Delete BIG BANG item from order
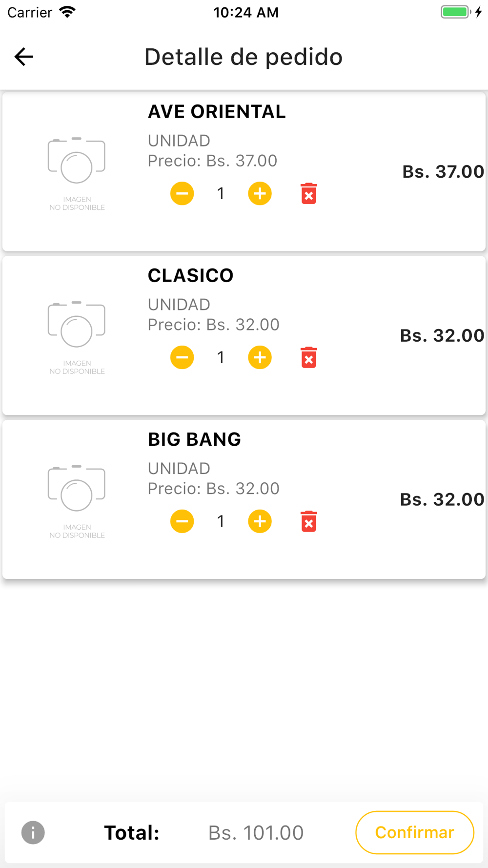The height and width of the screenshot is (868, 488). [308, 521]
